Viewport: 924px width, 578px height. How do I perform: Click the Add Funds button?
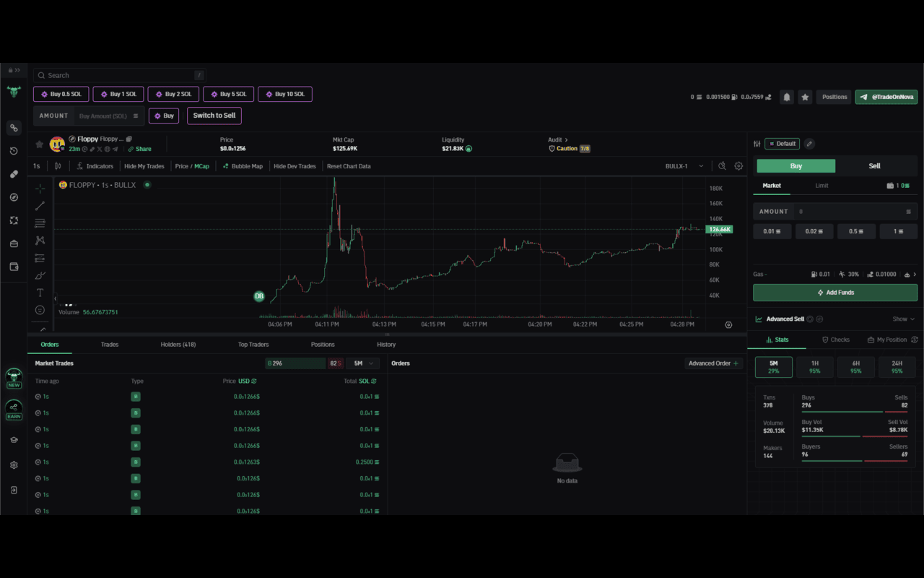(x=834, y=293)
